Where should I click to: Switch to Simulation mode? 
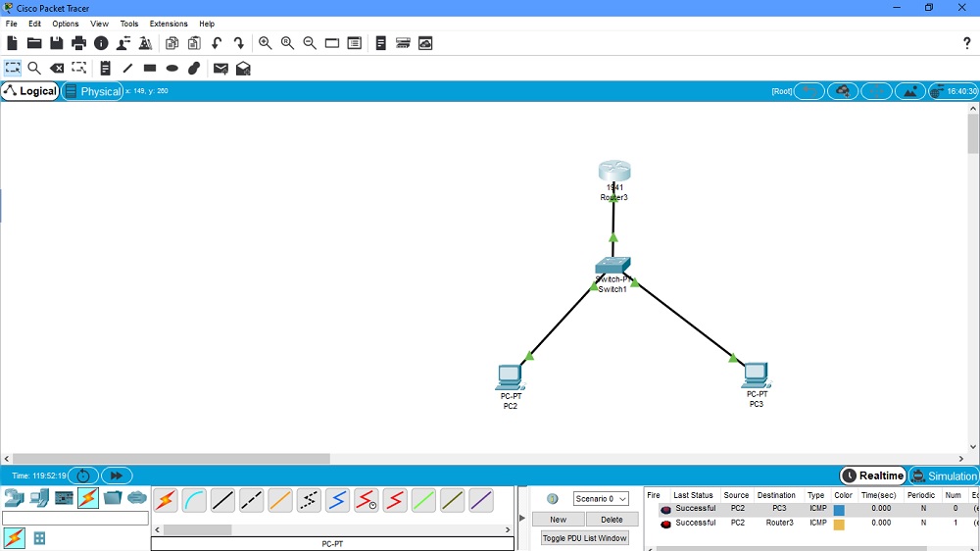point(944,476)
